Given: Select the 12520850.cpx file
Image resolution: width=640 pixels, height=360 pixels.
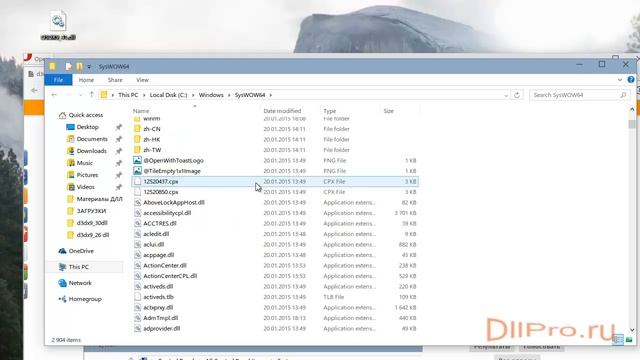Looking at the screenshot, I should tap(275, 192).
